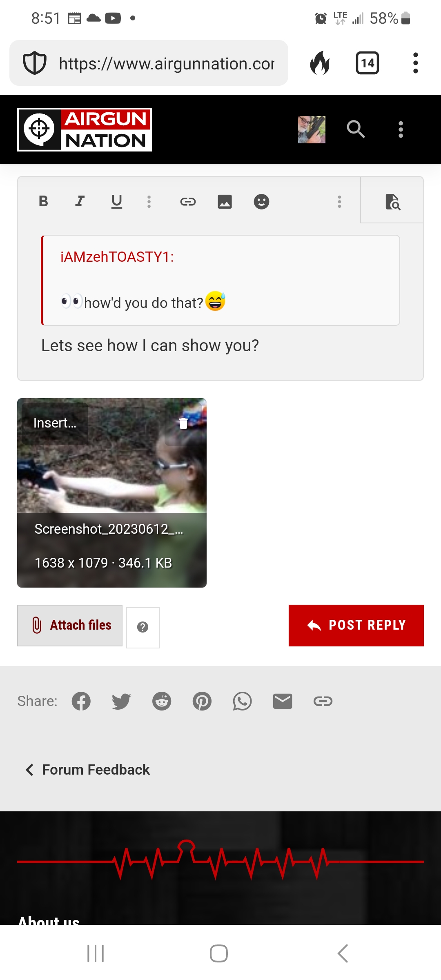Click the Attach files button

[x=70, y=625]
